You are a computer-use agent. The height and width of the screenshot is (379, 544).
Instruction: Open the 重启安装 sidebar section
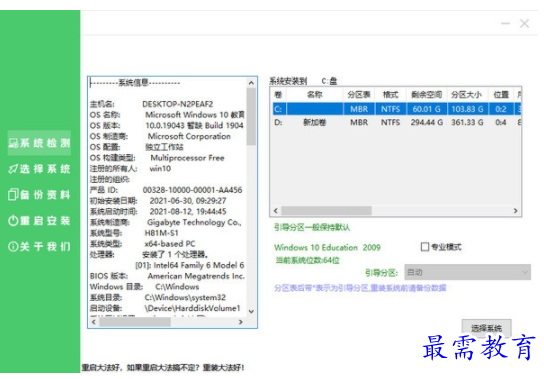[x=39, y=221]
